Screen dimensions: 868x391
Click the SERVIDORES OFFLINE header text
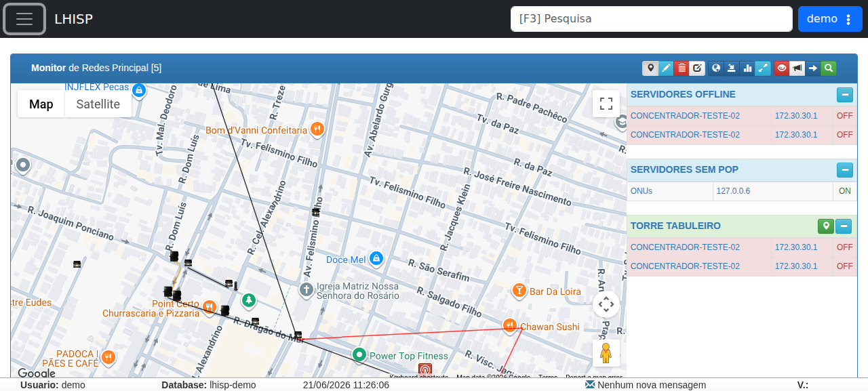pyautogui.click(x=683, y=94)
